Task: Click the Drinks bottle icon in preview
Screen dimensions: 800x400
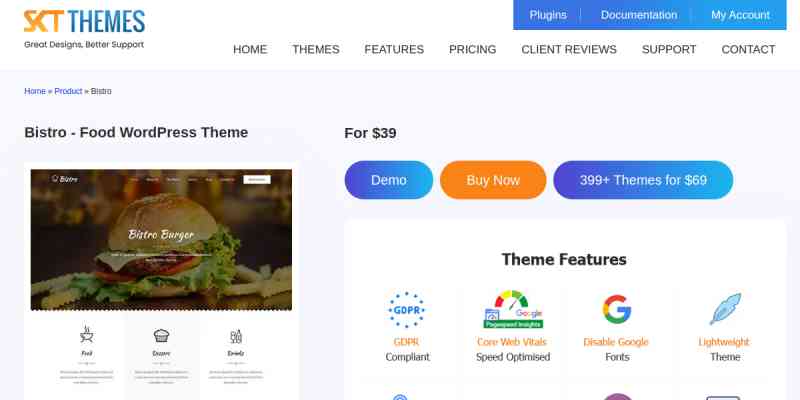Action: tap(236, 336)
